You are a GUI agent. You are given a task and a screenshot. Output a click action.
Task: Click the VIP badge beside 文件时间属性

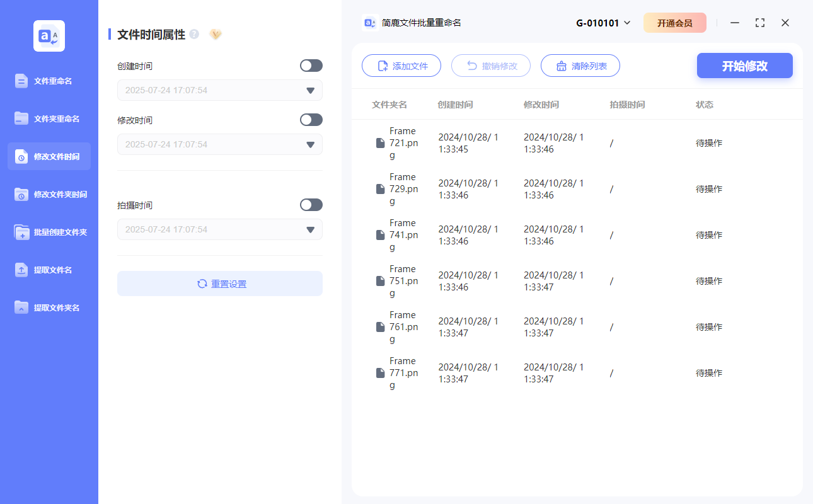click(216, 34)
